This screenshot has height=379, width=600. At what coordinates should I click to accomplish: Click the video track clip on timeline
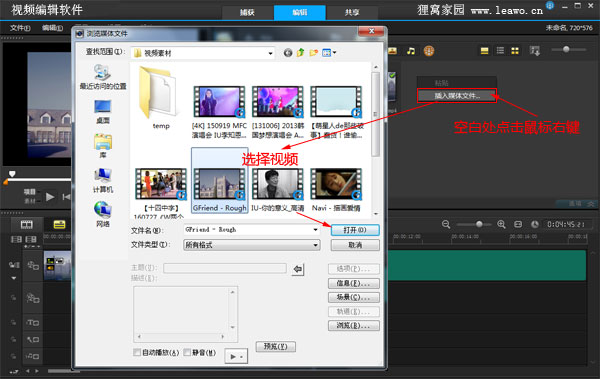tap(57, 266)
